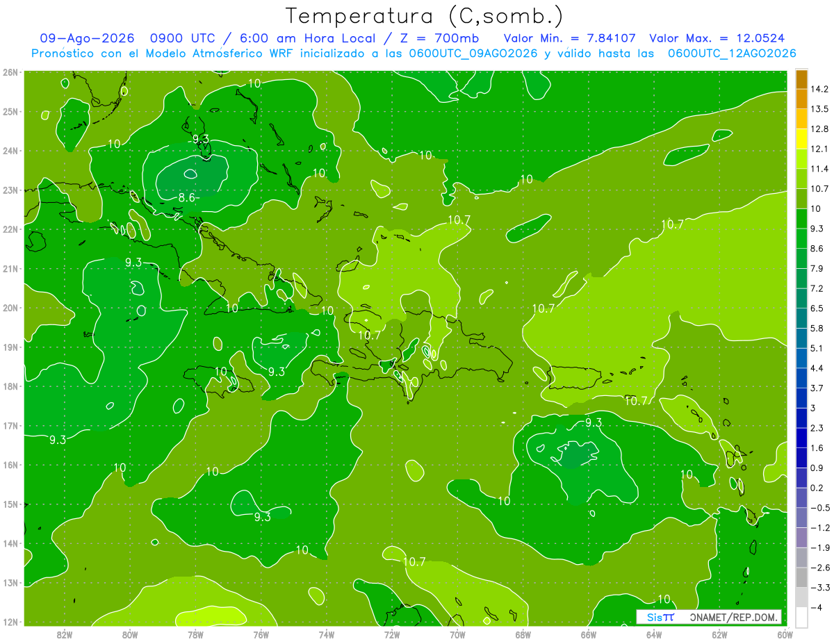The image size is (834, 644).
Task: Click the '20N' latitude axis label
Action: (10, 308)
